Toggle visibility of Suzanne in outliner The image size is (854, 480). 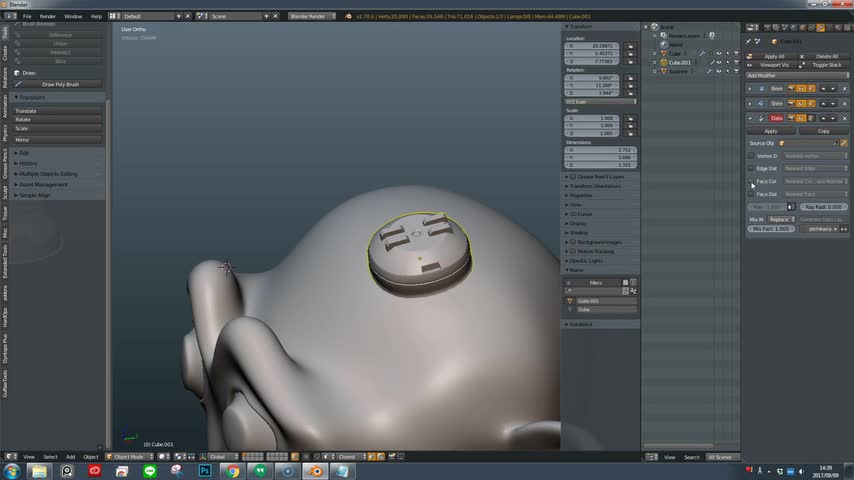pyautogui.click(x=719, y=71)
